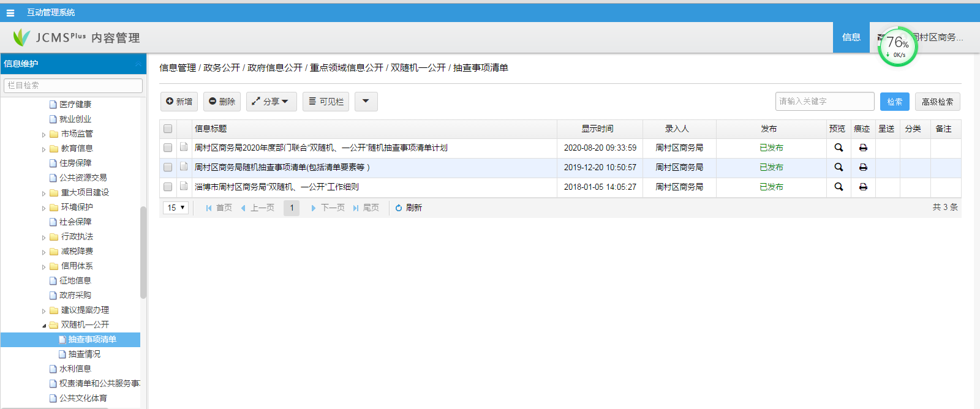Click document icon of 2020年度 计划 row
This screenshot has height=409, width=980.
pos(184,147)
